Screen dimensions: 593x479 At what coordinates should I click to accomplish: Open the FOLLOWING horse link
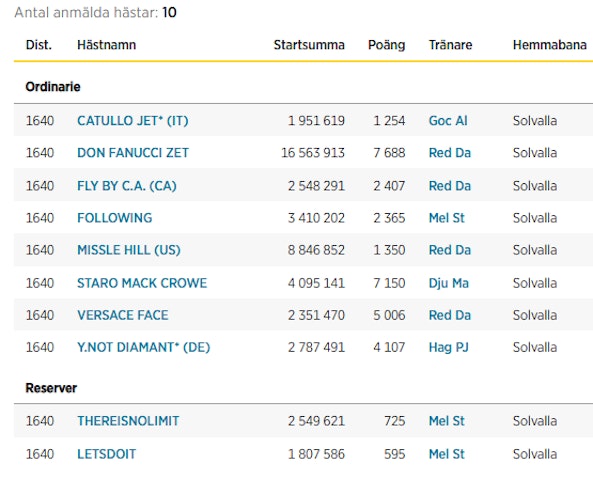pos(115,218)
